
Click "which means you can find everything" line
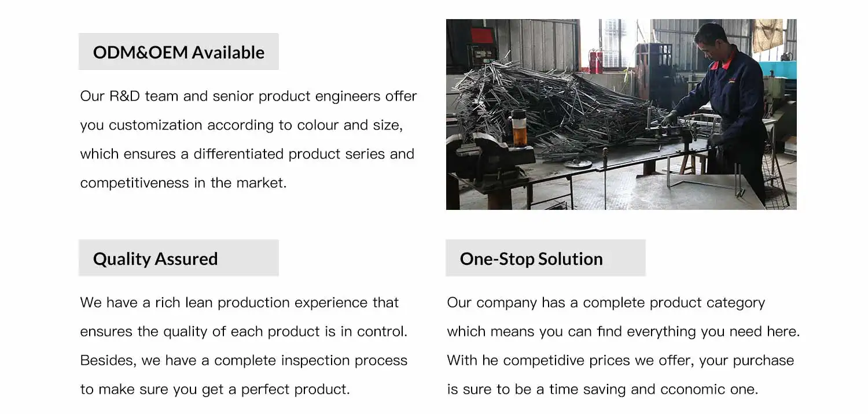[623, 331]
